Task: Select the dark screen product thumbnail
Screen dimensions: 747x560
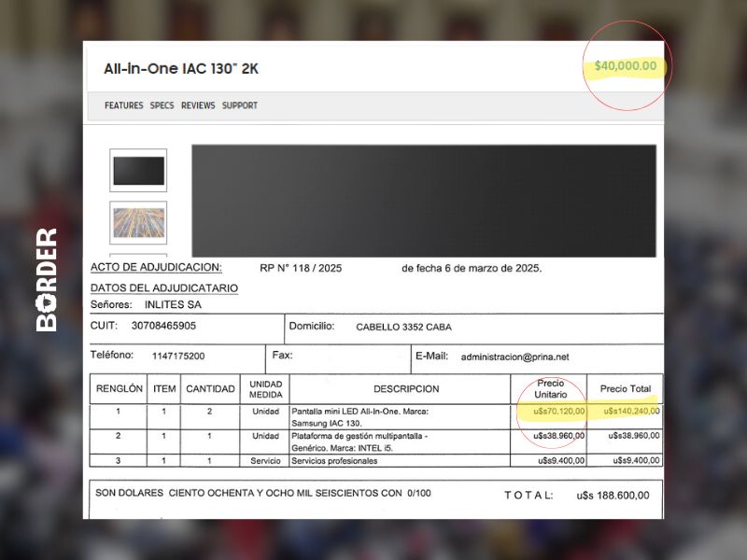Action: point(138,171)
